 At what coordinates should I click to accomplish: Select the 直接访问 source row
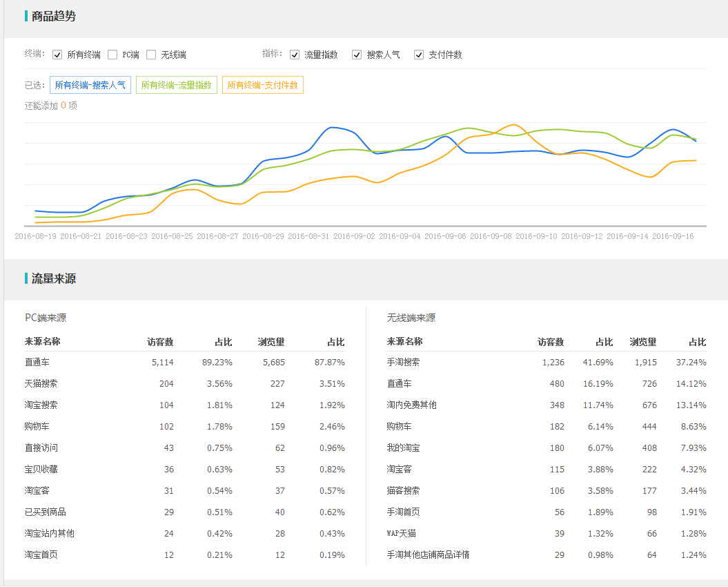tap(185, 448)
